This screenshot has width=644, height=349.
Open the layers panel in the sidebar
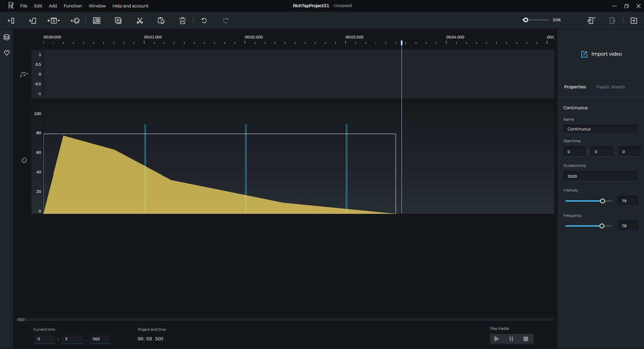6,37
